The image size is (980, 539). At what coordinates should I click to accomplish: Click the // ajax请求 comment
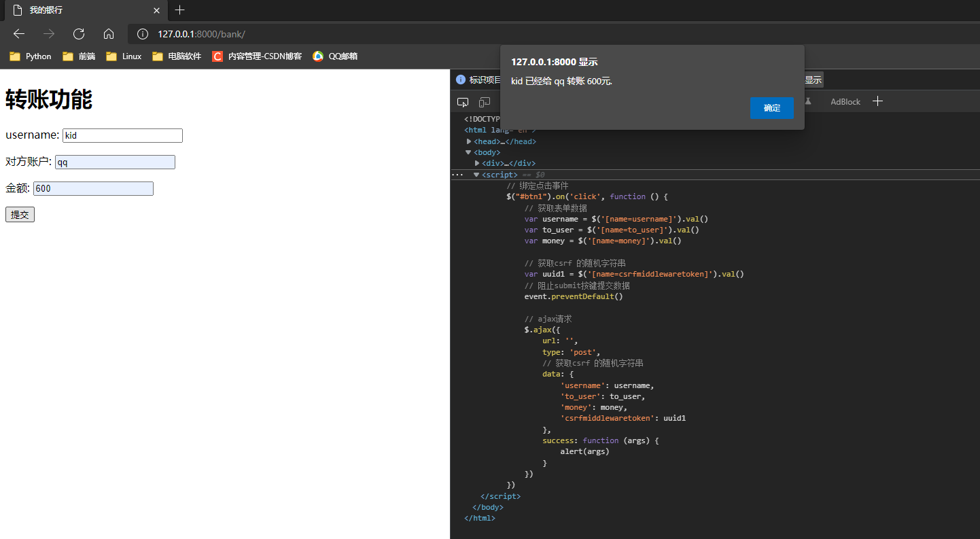point(548,319)
